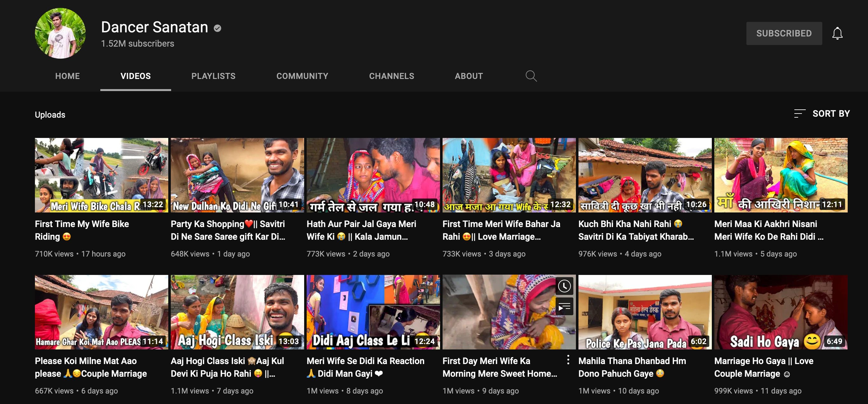Toggle the SUBSCRIBED button
The image size is (868, 404).
784,33
